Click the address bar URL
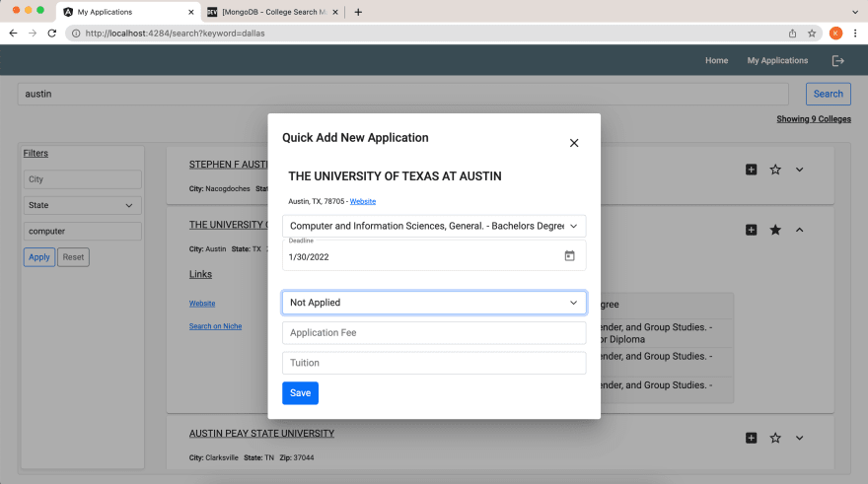868x484 pixels. click(175, 34)
